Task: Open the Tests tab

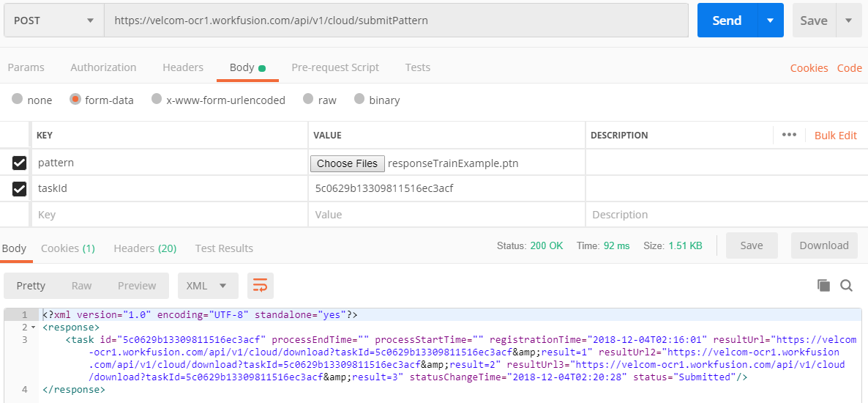Action: coord(417,67)
